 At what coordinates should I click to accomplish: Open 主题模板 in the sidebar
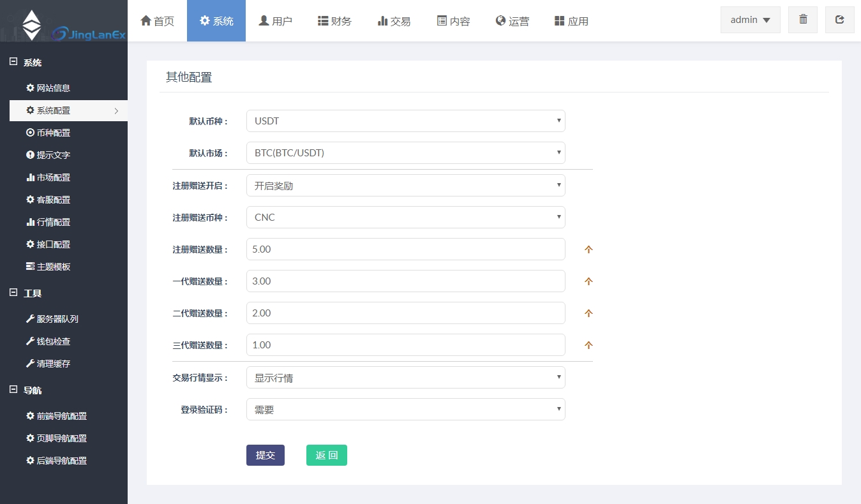pyautogui.click(x=48, y=267)
